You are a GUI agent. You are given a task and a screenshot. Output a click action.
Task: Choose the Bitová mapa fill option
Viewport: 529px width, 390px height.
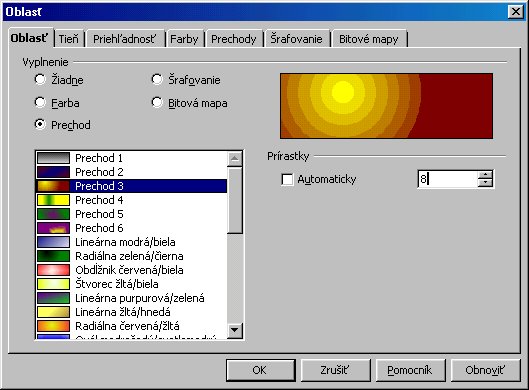click(x=157, y=102)
